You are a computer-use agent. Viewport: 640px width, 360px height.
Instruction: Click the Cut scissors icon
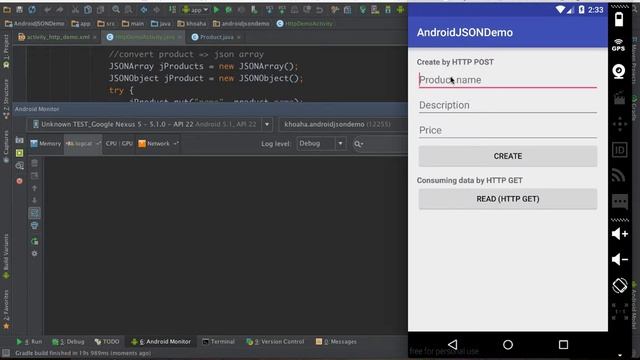pyautogui.click(x=76, y=9)
